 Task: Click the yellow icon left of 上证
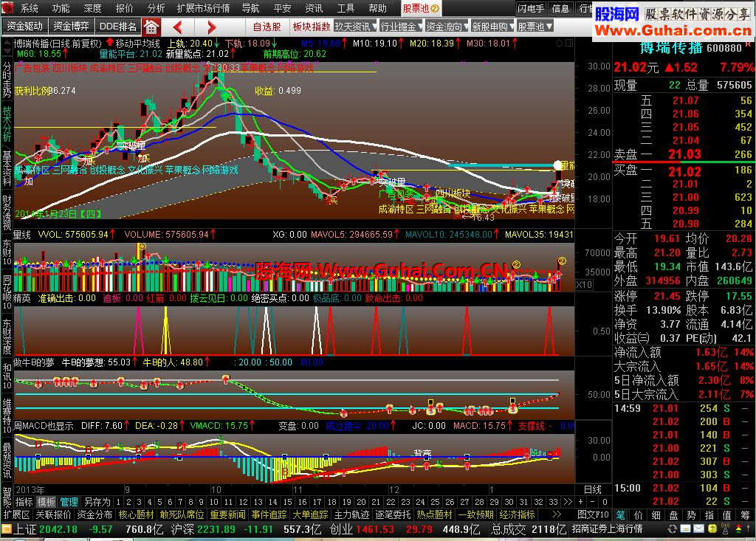click(x=6, y=529)
